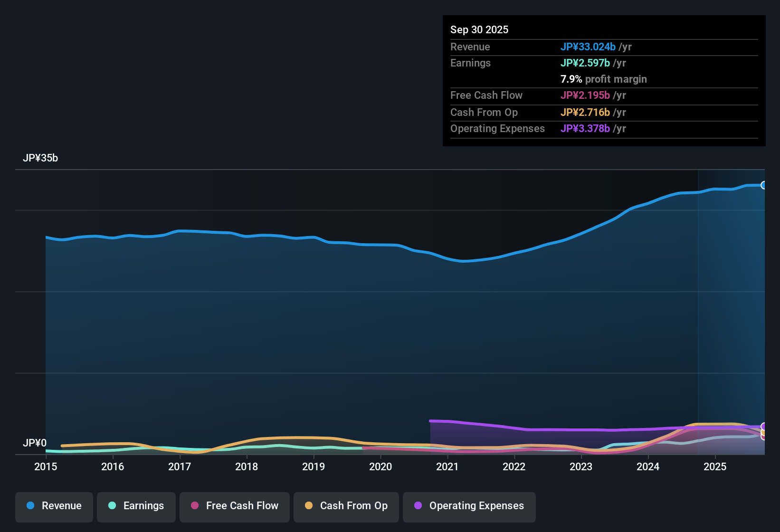The width and height of the screenshot is (780, 532).
Task: Select the teal Earnings dot icon
Action: [112, 506]
